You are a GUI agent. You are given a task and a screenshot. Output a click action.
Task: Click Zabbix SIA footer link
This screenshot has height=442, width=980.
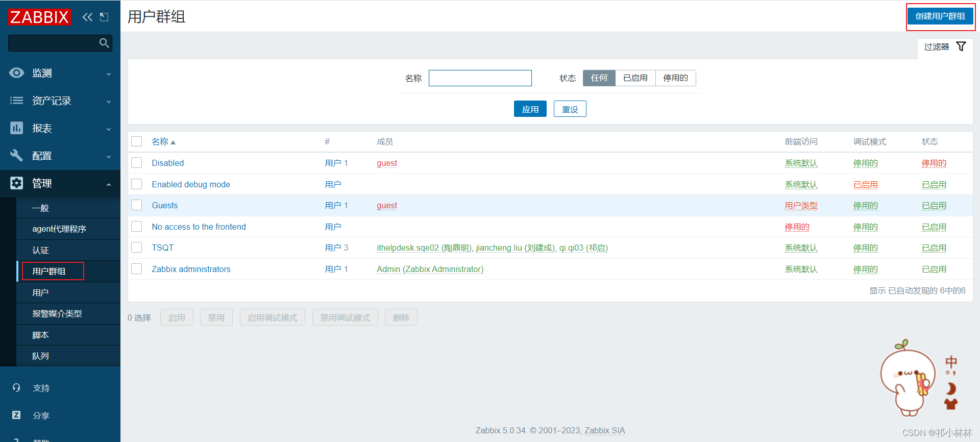click(604, 430)
